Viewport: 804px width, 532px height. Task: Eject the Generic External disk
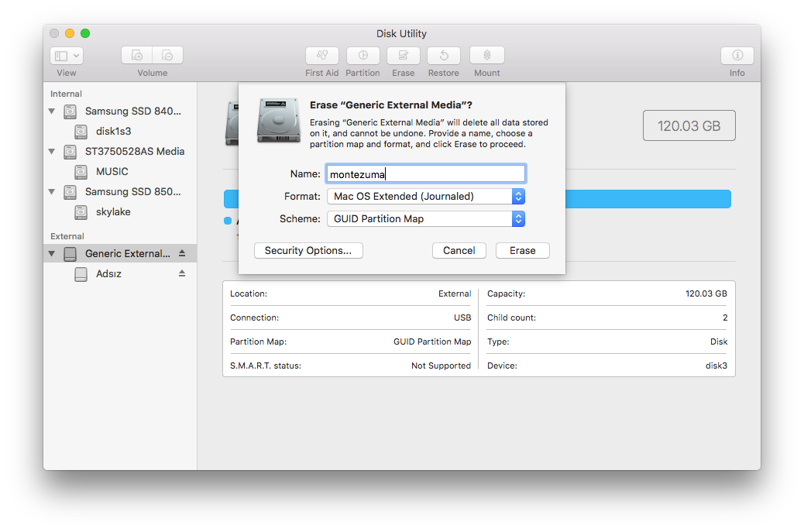[182, 253]
